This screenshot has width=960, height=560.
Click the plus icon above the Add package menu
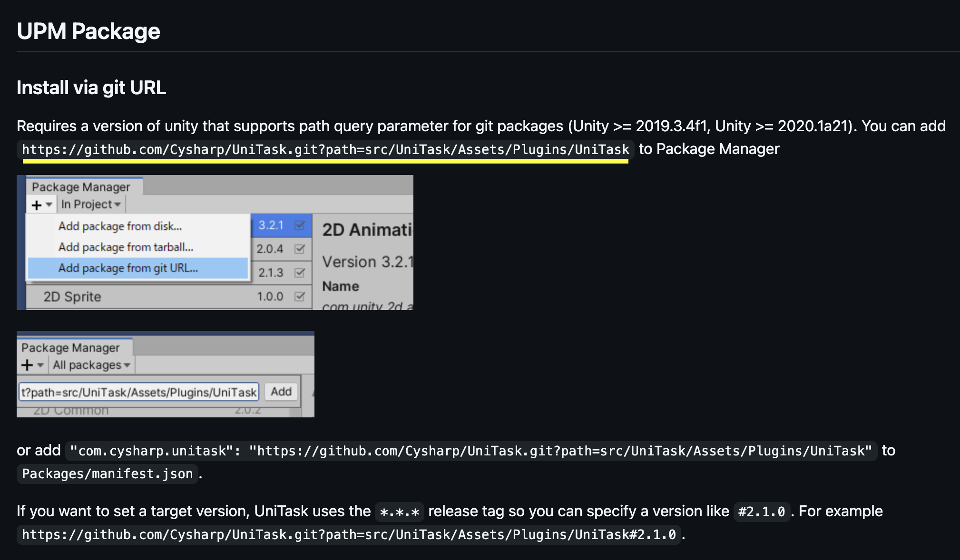(x=37, y=205)
